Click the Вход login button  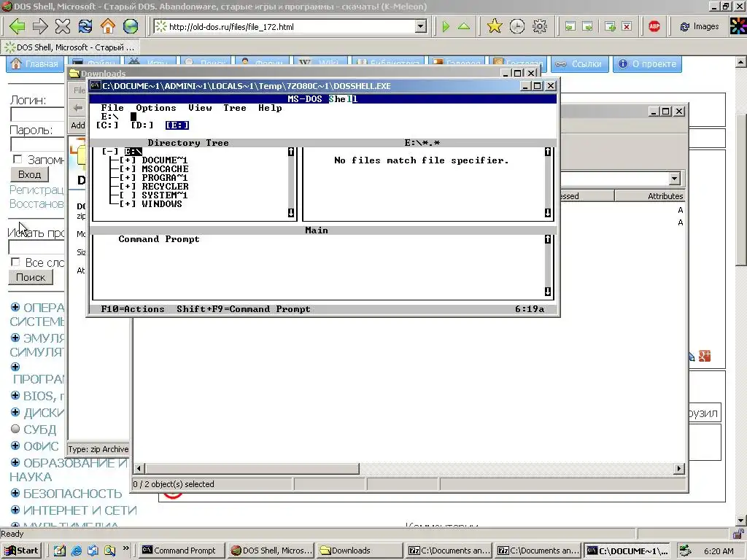pyautogui.click(x=29, y=175)
